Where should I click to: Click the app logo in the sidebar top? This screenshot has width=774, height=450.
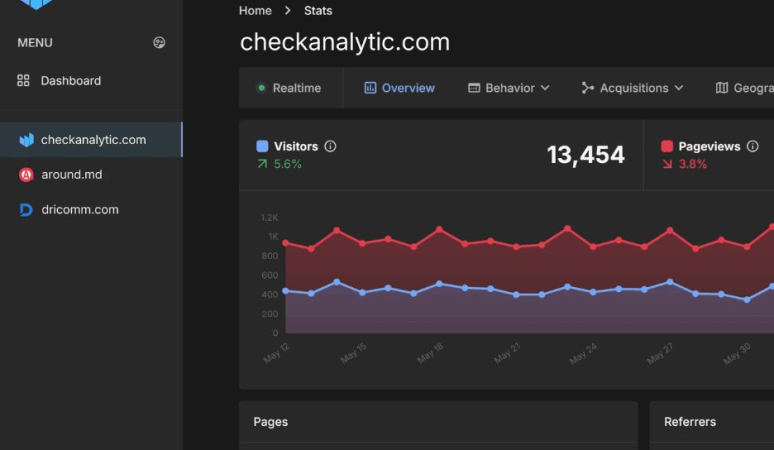click(x=36, y=4)
